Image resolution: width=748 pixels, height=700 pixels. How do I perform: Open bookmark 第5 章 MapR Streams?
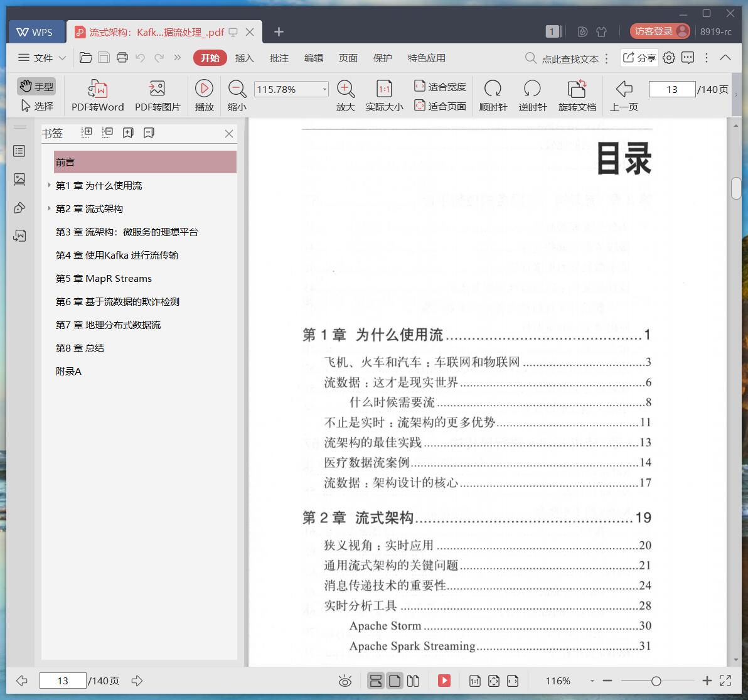click(104, 278)
